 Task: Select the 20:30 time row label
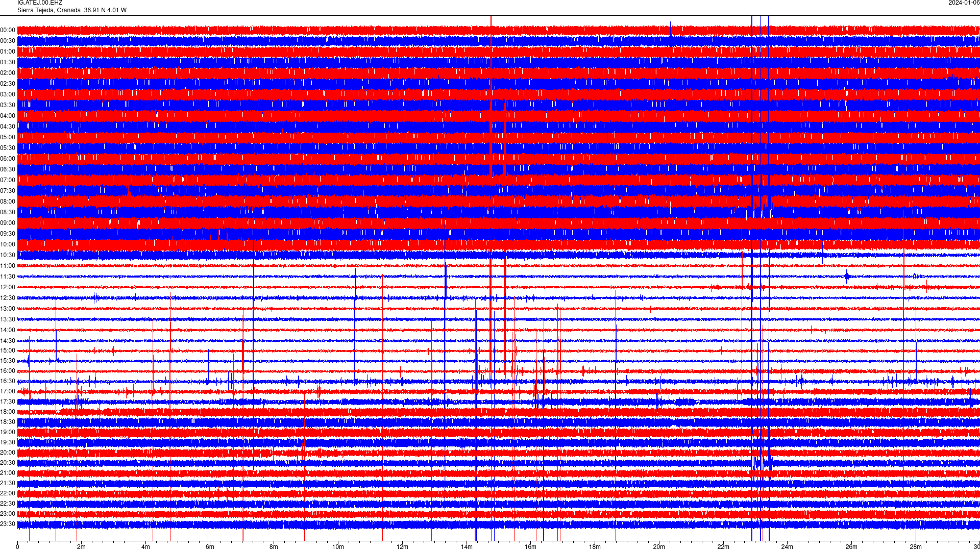[x=8, y=463]
